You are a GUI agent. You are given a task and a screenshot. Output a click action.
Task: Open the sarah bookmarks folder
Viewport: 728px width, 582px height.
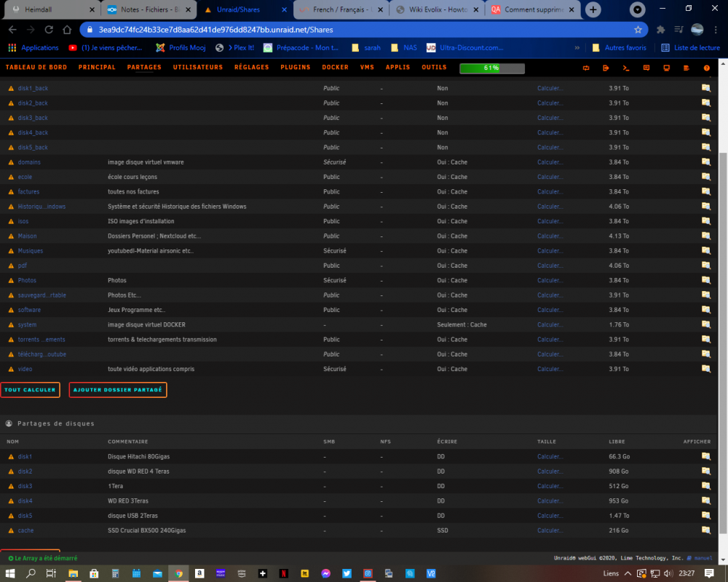pos(366,48)
